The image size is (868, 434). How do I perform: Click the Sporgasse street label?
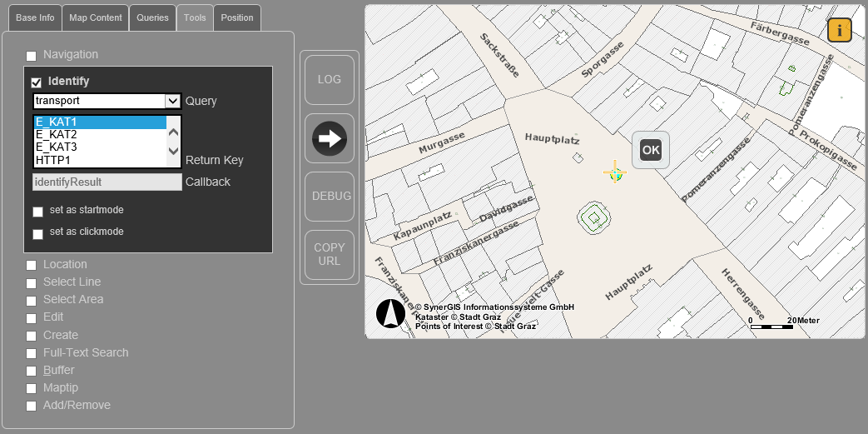pyautogui.click(x=603, y=59)
